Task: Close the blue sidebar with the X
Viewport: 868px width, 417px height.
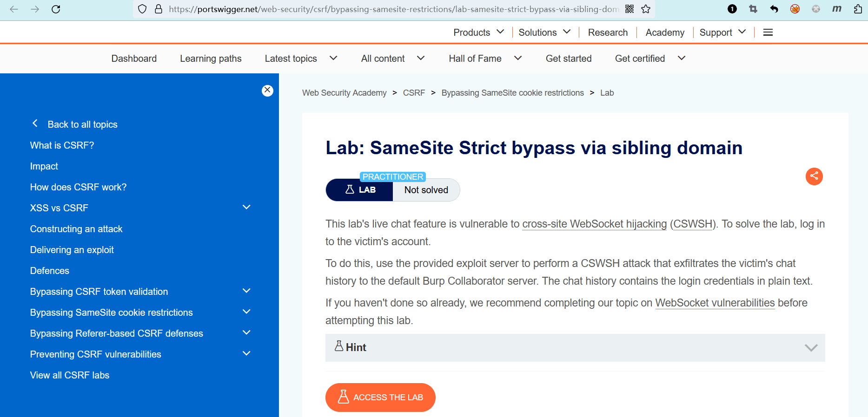Action: [x=267, y=90]
